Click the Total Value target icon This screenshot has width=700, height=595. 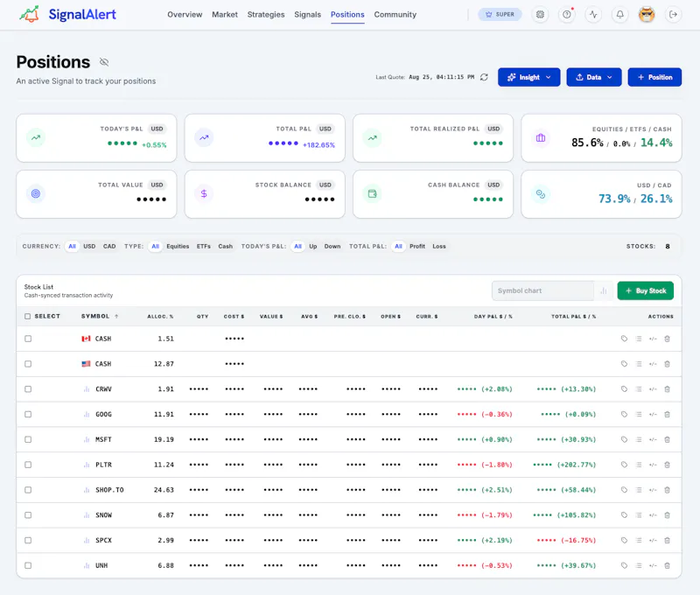[x=36, y=193]
